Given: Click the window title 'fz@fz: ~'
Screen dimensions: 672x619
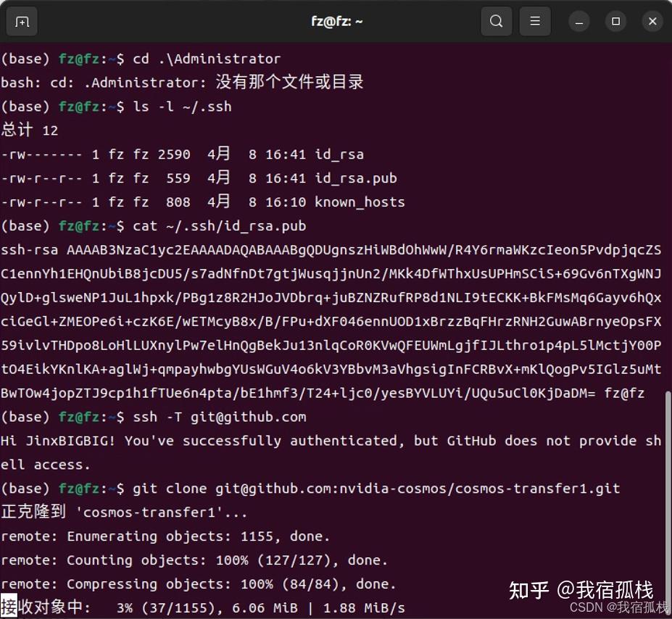Looking at the screenshot, I should coord(336,21).
